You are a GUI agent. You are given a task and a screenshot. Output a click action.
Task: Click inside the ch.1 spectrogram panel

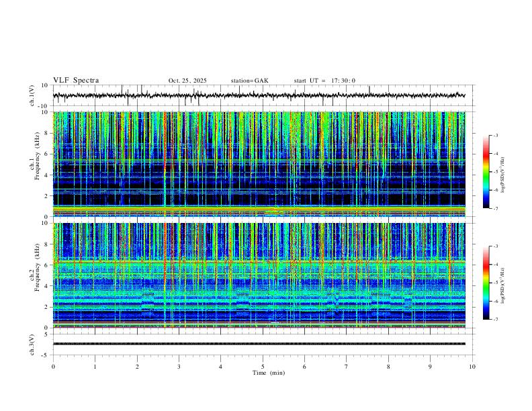pyautogui.click(x=259, y=164)
